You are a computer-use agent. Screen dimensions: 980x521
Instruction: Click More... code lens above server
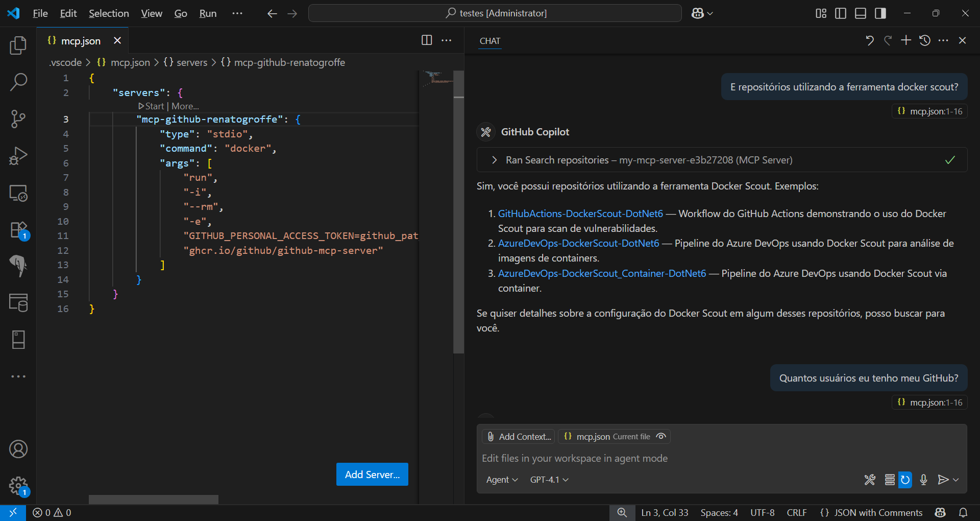[185, 106]
